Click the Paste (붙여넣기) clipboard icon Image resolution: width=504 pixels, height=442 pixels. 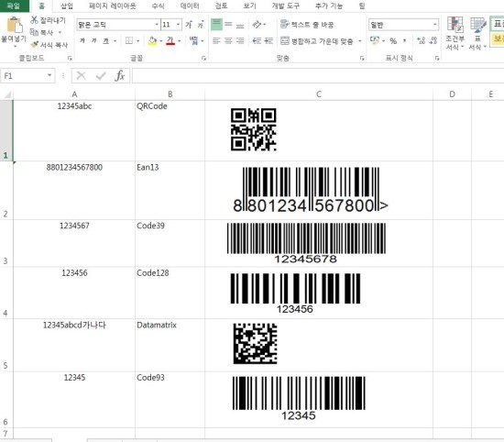tap(14, 25)
